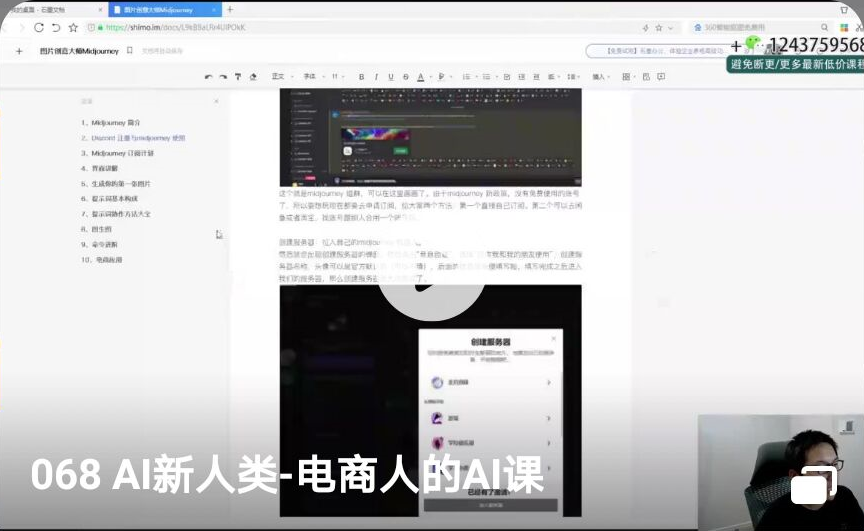
Task: Toggle underline formatting
Action: (x=390, y=76)
